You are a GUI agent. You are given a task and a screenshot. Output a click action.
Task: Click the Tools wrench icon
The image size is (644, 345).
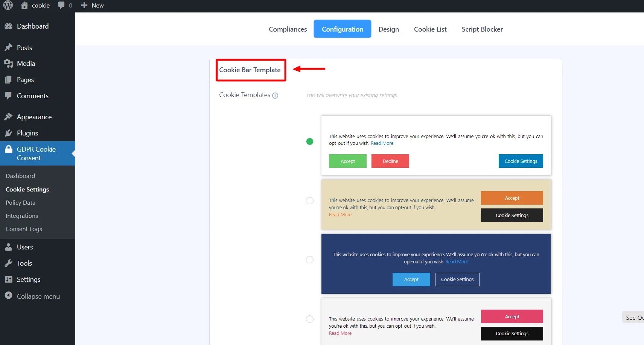(x=8, y=263)
